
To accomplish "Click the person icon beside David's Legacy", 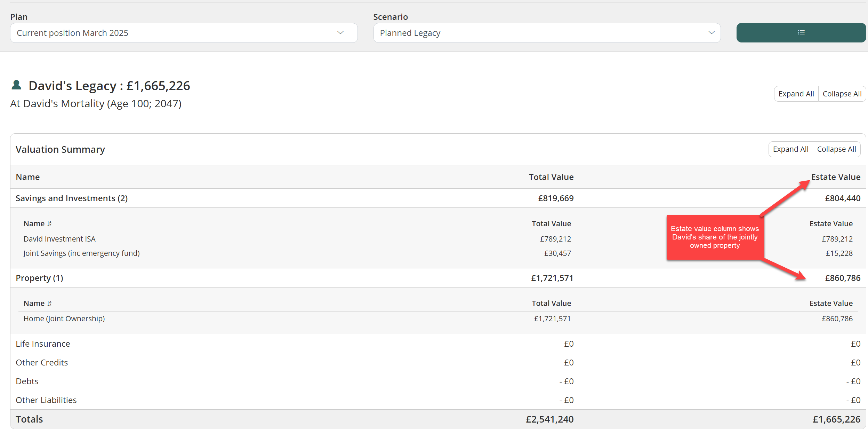I will pyautogui.click(x=16, y=85).
